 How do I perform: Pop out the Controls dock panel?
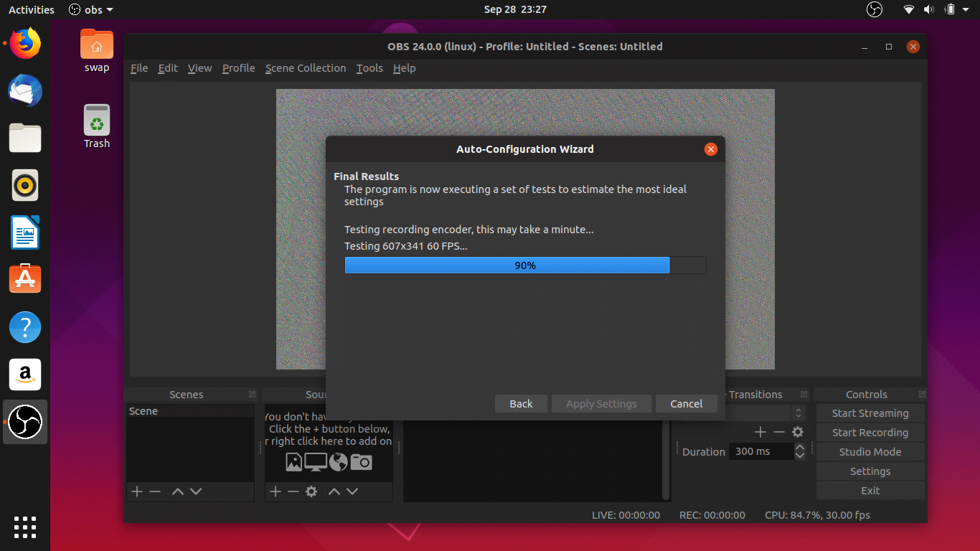pyautogui.click(x=923, y=395)
